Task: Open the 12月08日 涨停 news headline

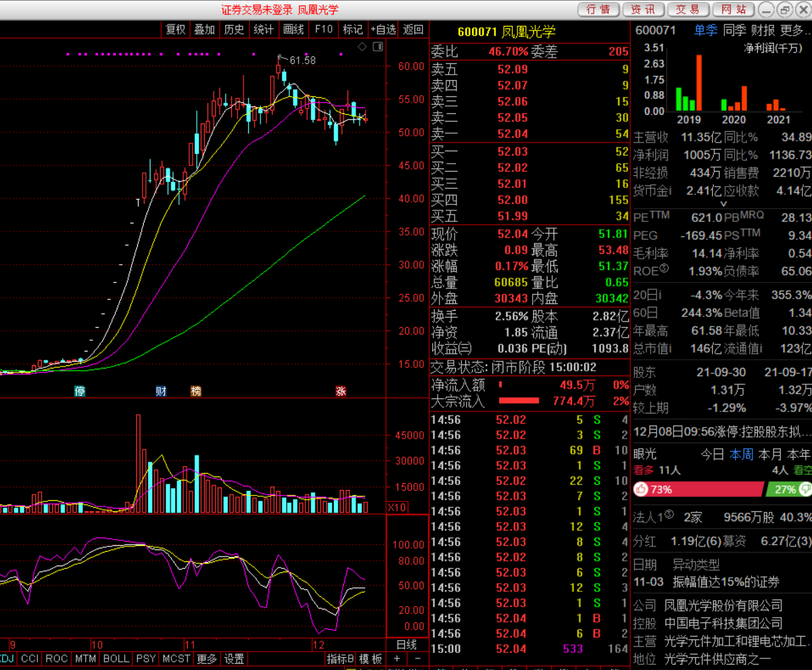Action: tap(722, 432)
